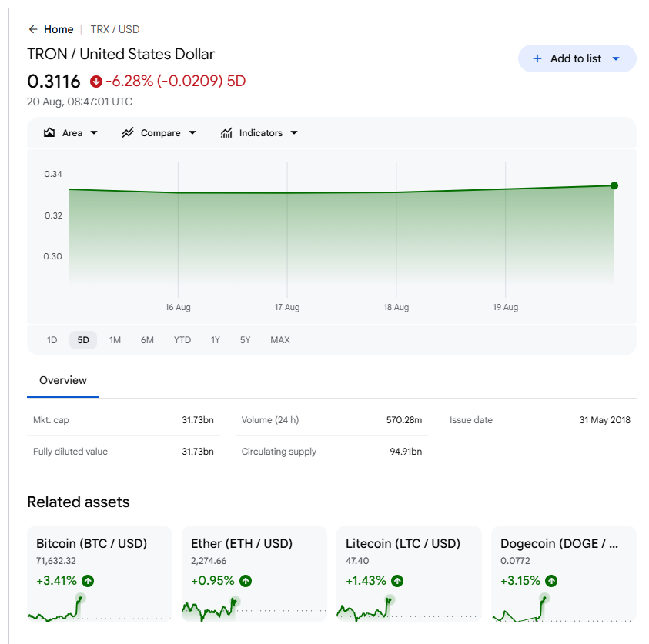Click the Ether mini sparkline chart
This screenshot has width=649, height=644.
coord(254,609)
